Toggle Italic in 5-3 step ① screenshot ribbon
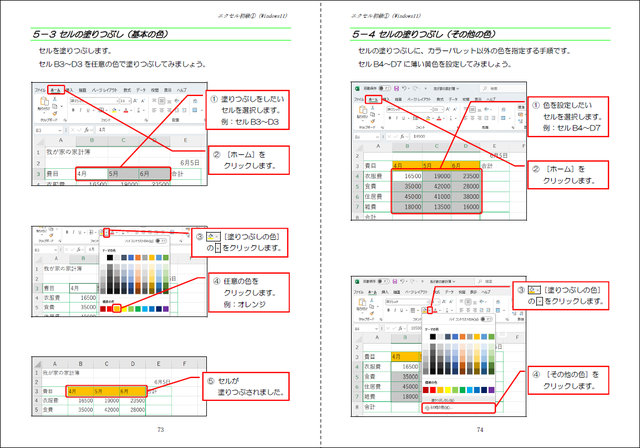This screenshot has width=640, height=448. (80, 110)
